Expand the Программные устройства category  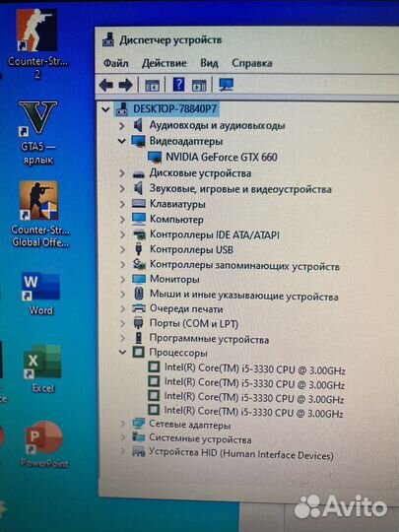click(123, 338)
